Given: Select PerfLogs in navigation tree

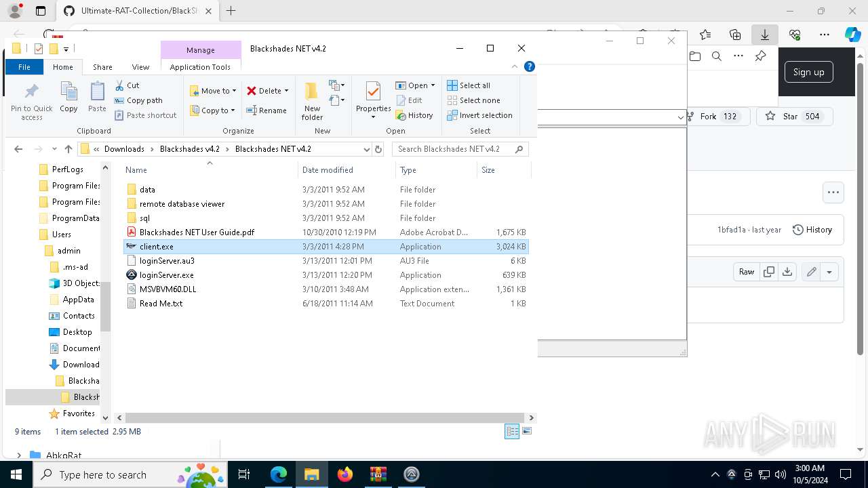Looking at the screenshot, I should (x=68, y=169).
